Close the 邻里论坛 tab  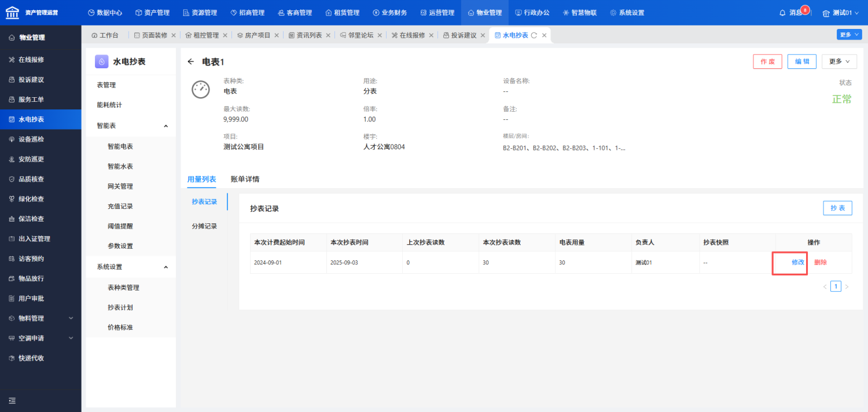[380, 35]
